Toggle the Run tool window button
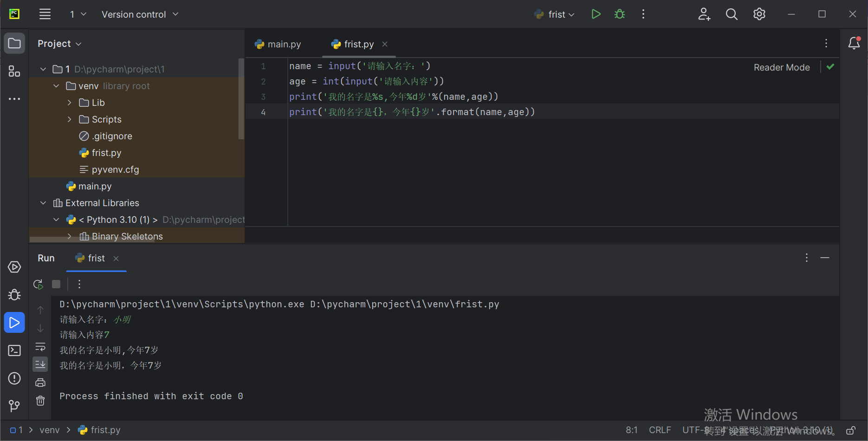 pos(14,323)
